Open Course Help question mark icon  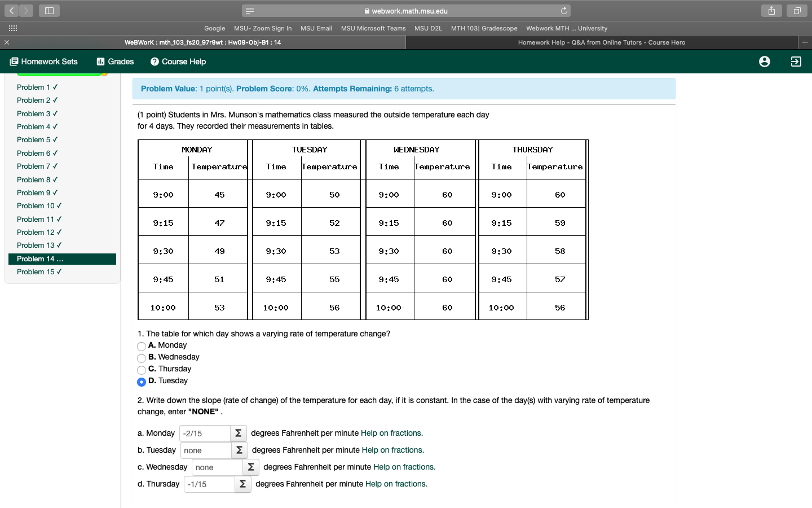(155, 62)
